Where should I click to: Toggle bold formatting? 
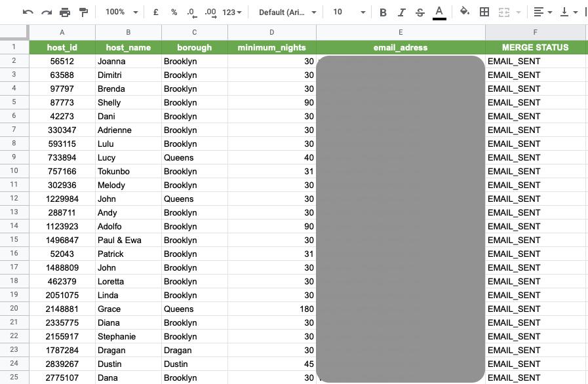[382, 11]
